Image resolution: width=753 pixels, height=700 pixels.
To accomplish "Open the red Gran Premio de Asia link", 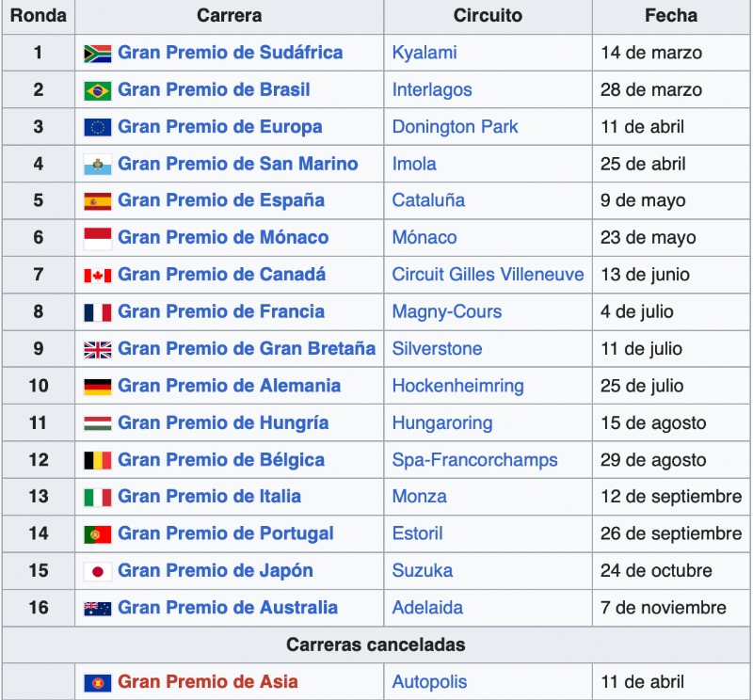I will [x=207, y=682].
